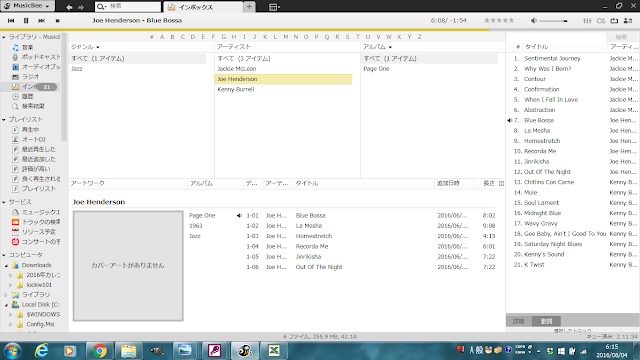Mute the volume speaker icon
This screenshot has height=360, width=640.
[x=533, y=20]
